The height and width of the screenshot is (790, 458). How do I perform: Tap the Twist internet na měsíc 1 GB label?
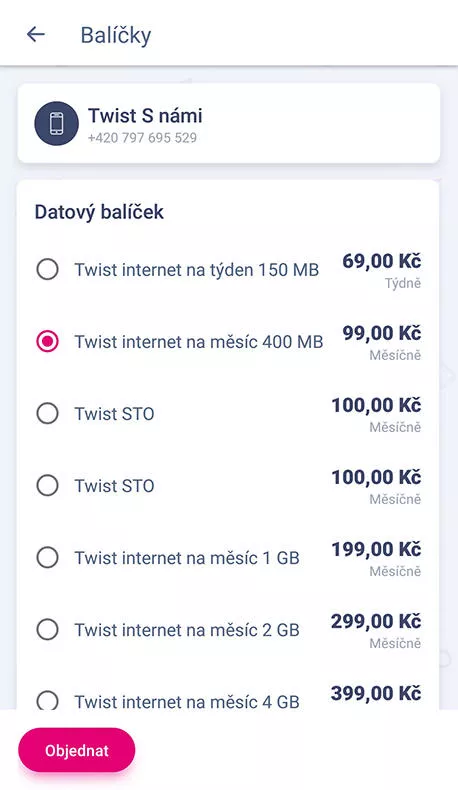[187, 558]
